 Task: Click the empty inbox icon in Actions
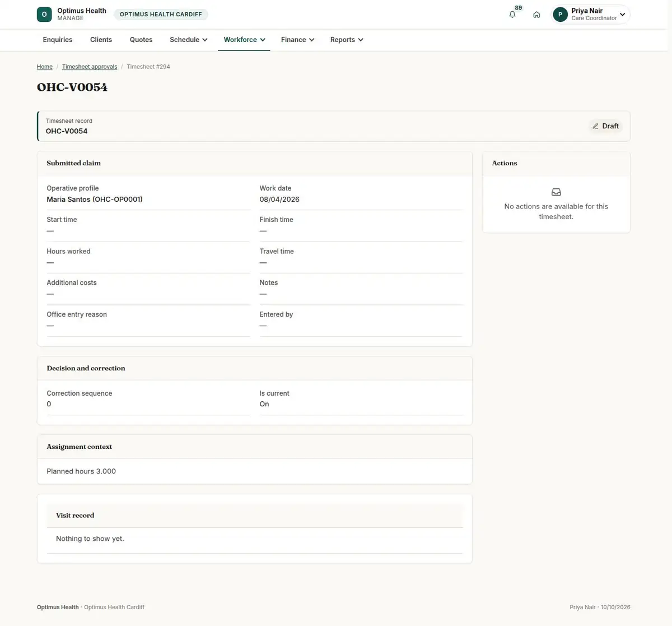pos(556,192)
